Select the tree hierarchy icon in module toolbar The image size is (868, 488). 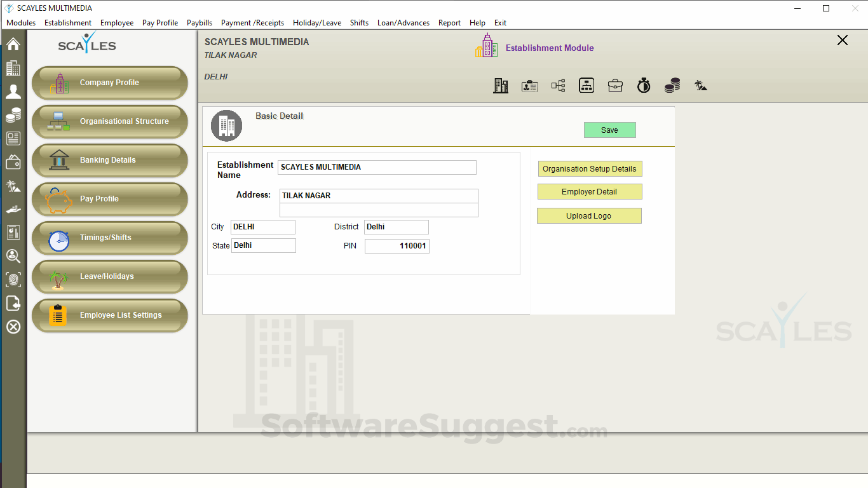[558, 86]
